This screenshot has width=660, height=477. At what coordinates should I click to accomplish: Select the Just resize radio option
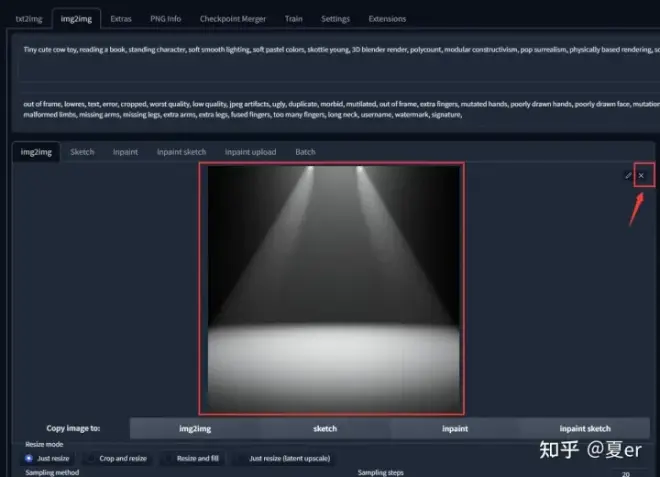tap(47, 458)
